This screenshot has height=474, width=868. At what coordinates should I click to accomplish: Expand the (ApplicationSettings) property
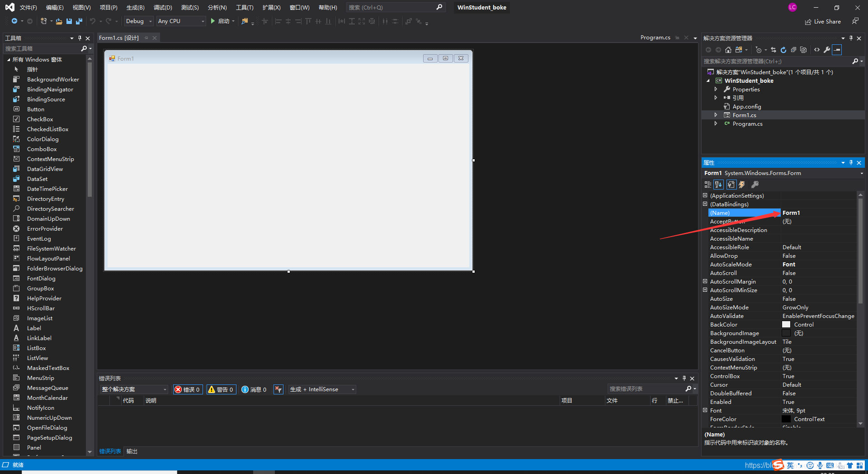[x=705, y=195]
